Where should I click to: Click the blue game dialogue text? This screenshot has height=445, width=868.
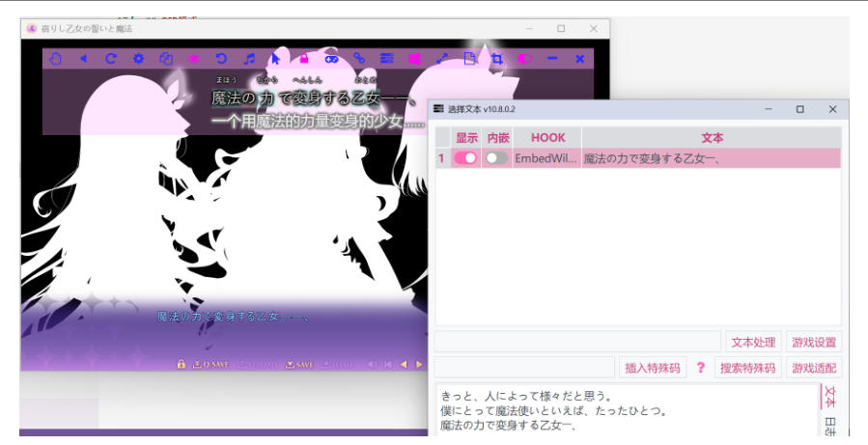pyautogui.click(x=233, y=317)
